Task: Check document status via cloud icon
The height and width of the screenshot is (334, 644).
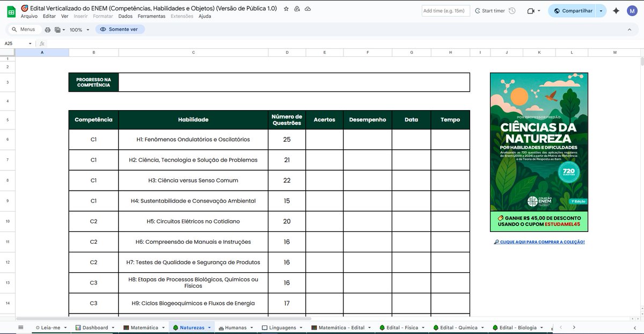Action: pyautogui.click(x=308, y=9)
